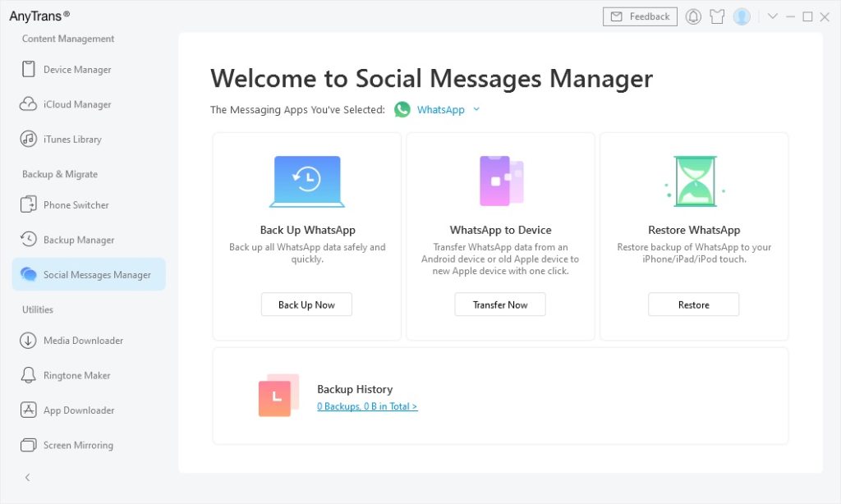
Task: Click the Back Up WhatsApp card title
Action: click(x=308, y=230)
